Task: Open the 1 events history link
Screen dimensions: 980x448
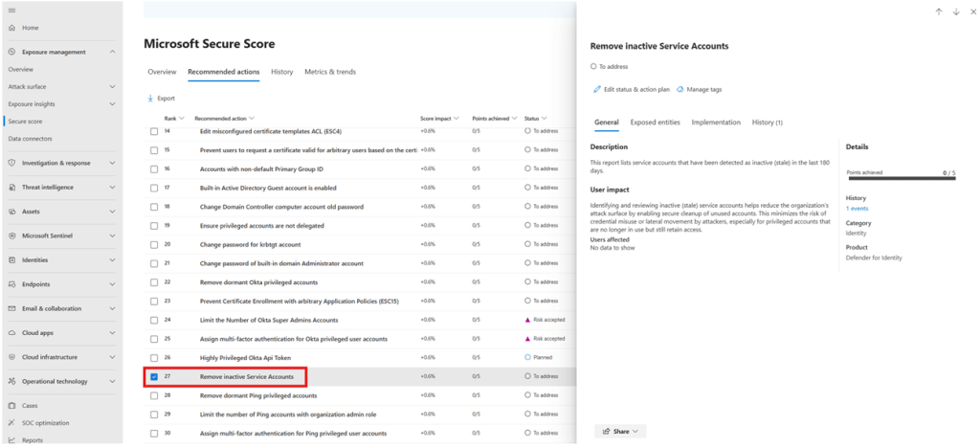Action: click(x=857, y=208)
